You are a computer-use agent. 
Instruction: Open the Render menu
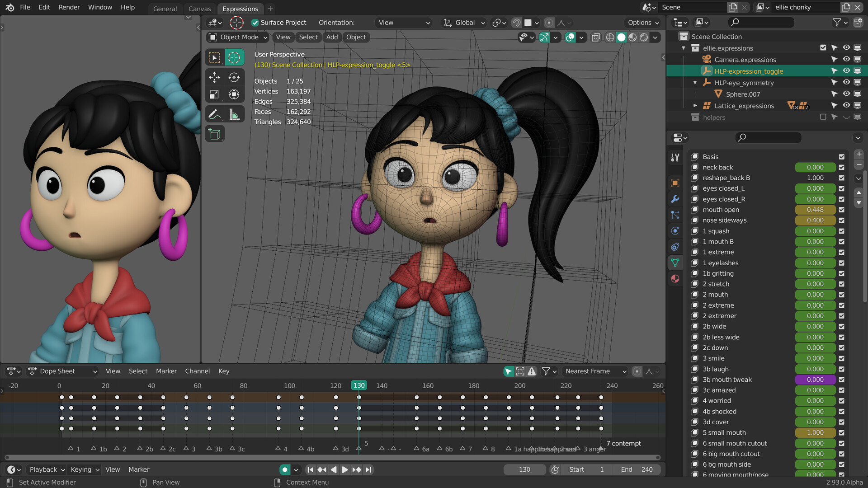[x=69, y=7]
